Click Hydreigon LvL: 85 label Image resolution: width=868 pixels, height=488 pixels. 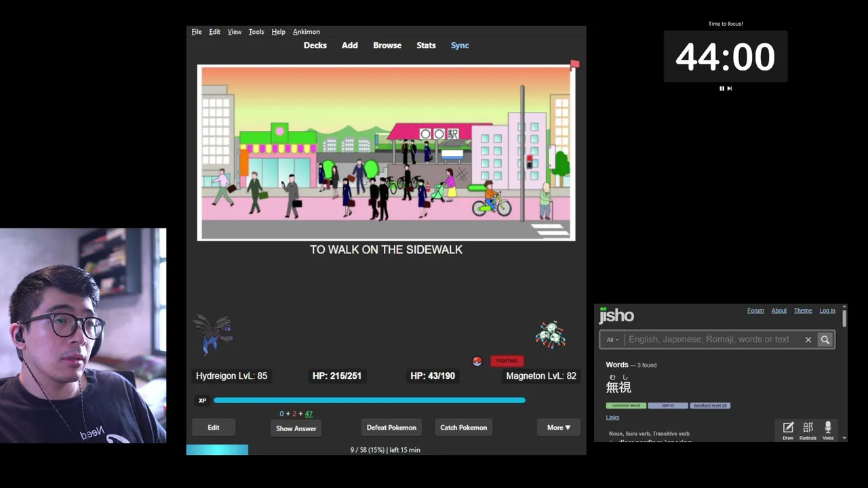coord(231,375)
